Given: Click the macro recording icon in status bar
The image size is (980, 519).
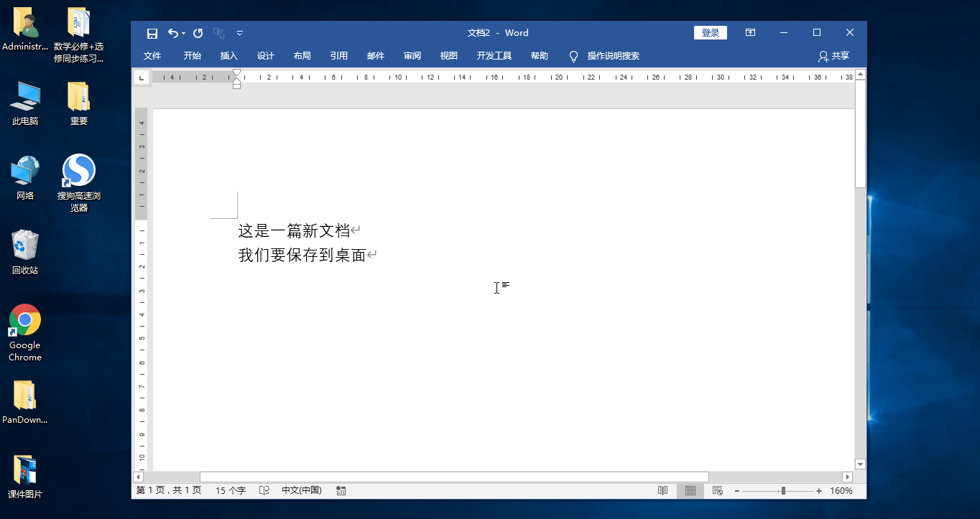Looking at the screenshot, I should pyautogui.click(x=341, y=490).
